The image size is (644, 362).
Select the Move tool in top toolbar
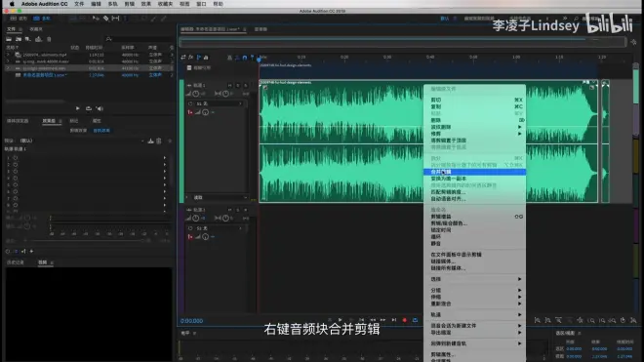pyautogui.click(x=96, y=19)
